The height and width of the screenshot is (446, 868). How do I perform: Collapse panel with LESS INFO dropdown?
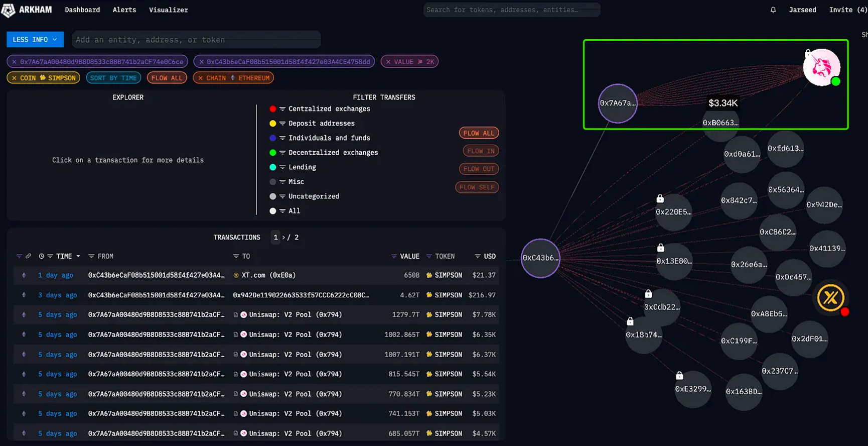point(35,39)
